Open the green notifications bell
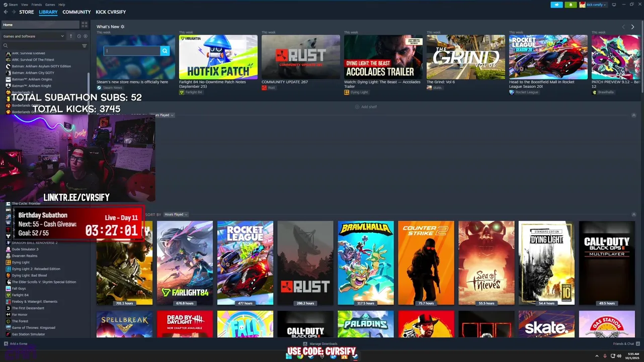 tap(571, 5)
